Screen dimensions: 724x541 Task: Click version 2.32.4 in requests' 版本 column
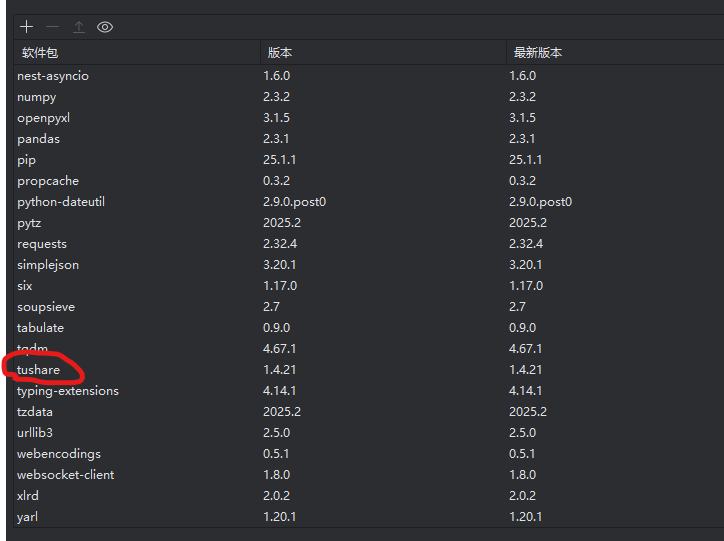pyautogui.click(x=280, y=244)
